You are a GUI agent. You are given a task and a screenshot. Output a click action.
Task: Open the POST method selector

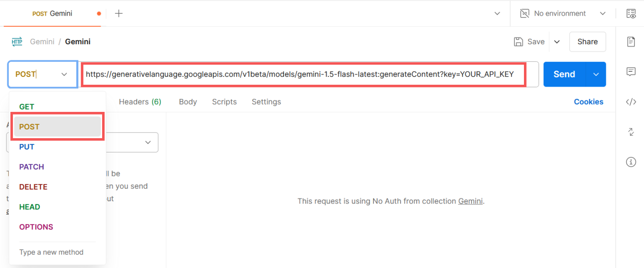pyautogui.click(x=42, y=74)
